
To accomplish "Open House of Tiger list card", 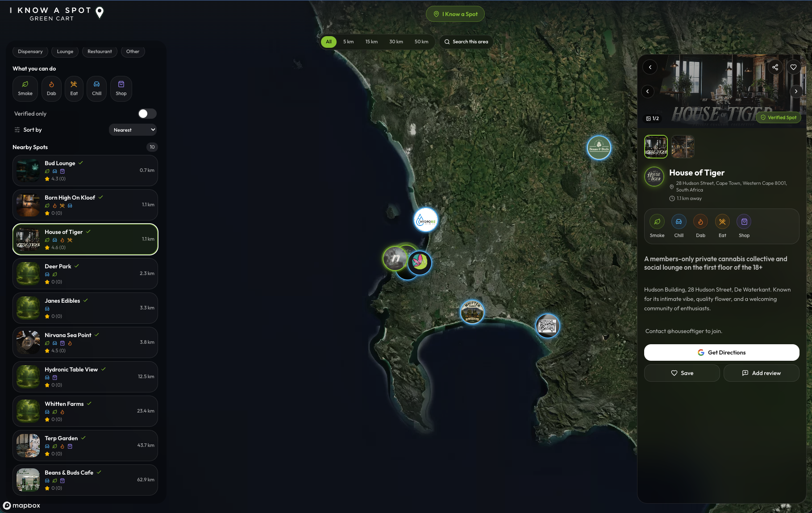I will 85,239.
